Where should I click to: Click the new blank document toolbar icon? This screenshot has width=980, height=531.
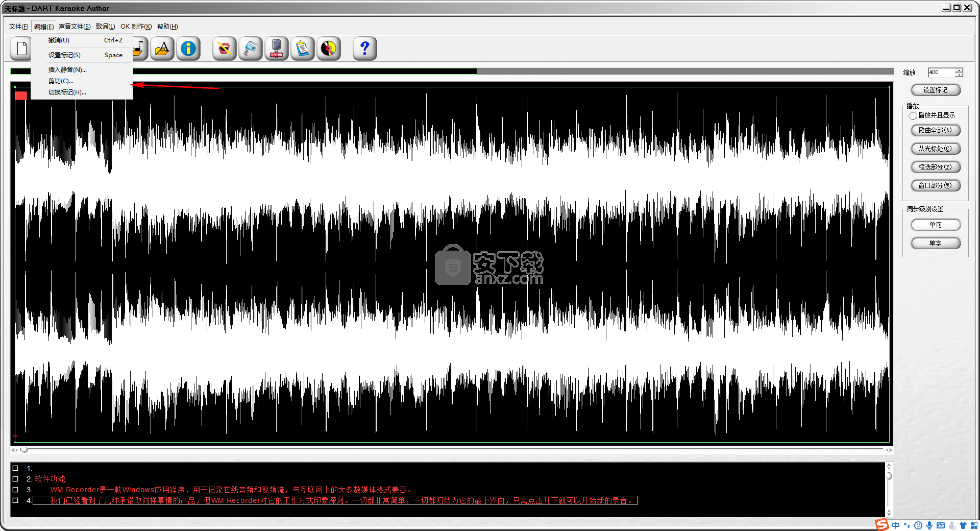(21, 49)
